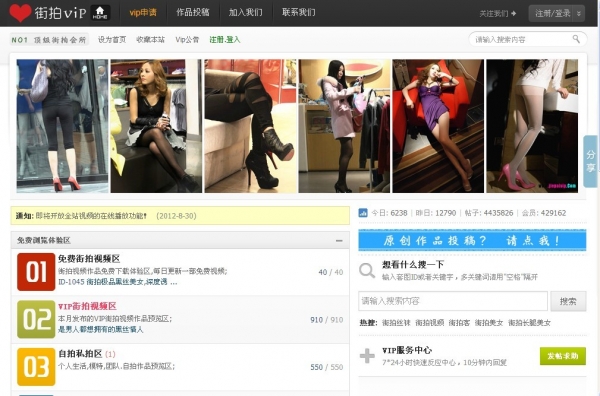Viewport: 600px width, 396px height.
Task: Click the 原创作品投稿 blue banner
Action: click(472, 240)
